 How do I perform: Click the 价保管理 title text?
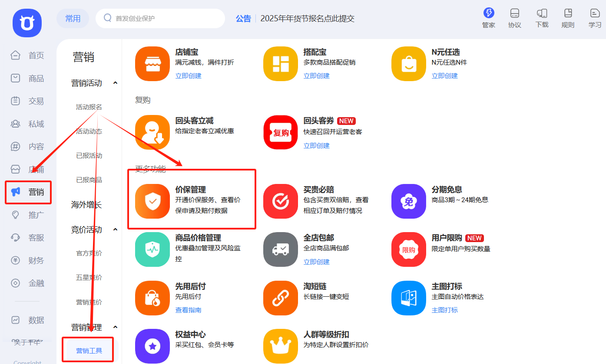(190, 190)
